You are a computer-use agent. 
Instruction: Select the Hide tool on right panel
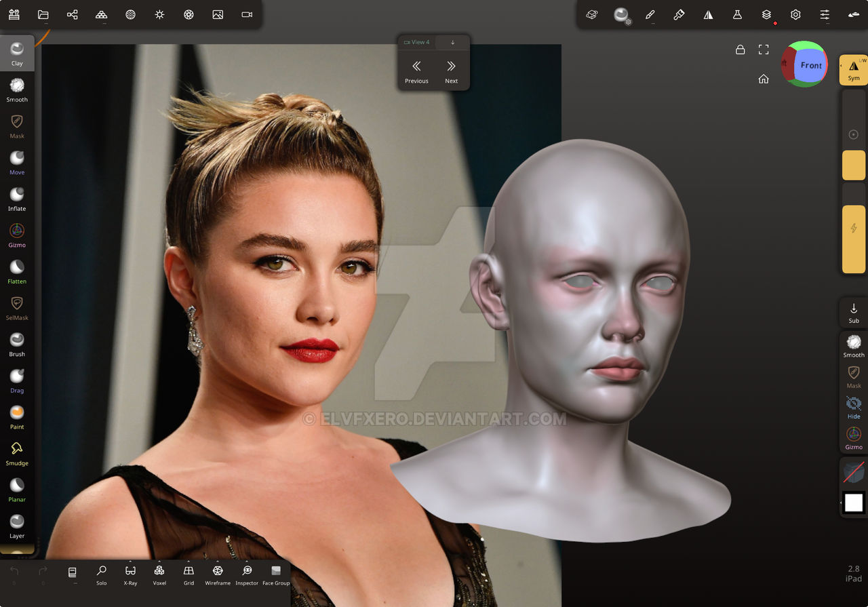pos(854,408)
